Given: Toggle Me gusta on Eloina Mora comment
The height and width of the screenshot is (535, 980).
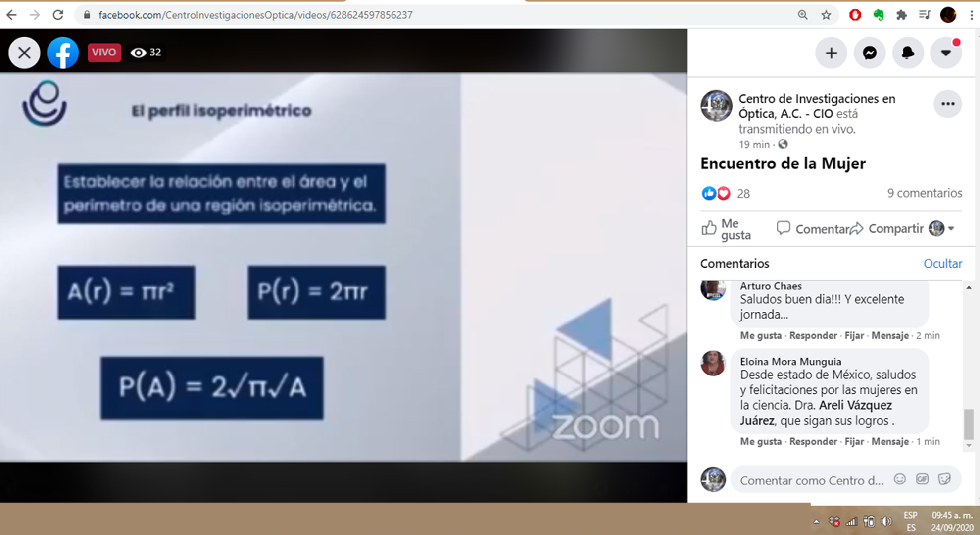Looking at the screenshot, I should pos(760,441).
